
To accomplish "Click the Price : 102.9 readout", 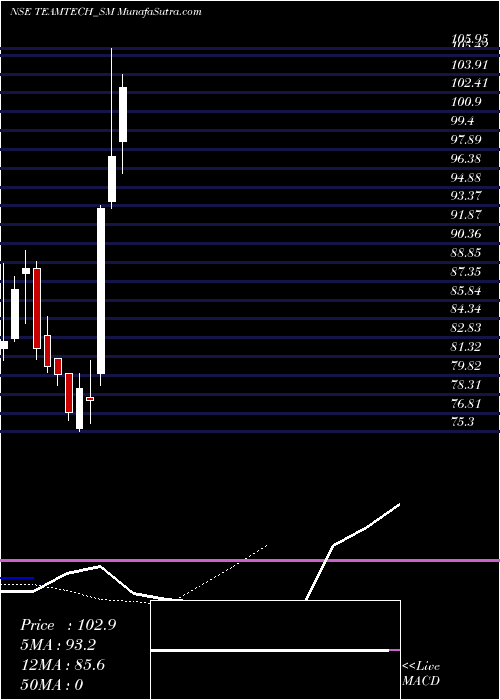I will coord(68,625).
